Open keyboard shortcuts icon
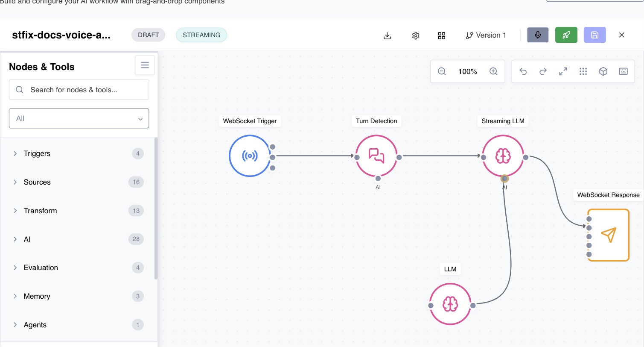The height and width of the screenshot is (347, 644). click(623, 71)
